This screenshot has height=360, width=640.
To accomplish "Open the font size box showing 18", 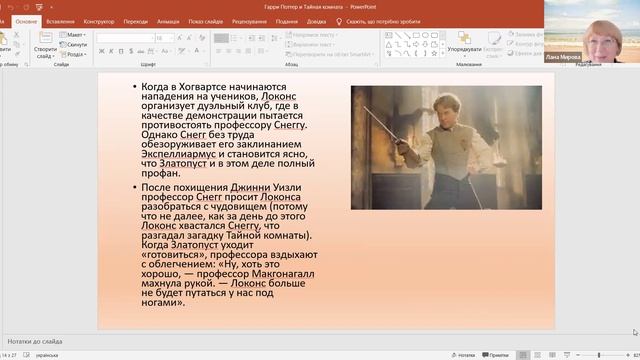I will coord(164,38).
